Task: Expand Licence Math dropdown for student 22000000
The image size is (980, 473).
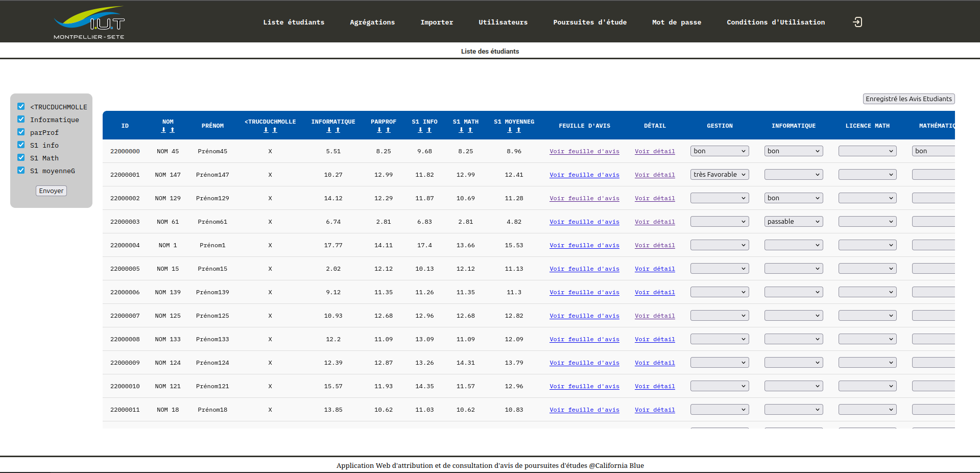Action: click(x=867, y=151)
